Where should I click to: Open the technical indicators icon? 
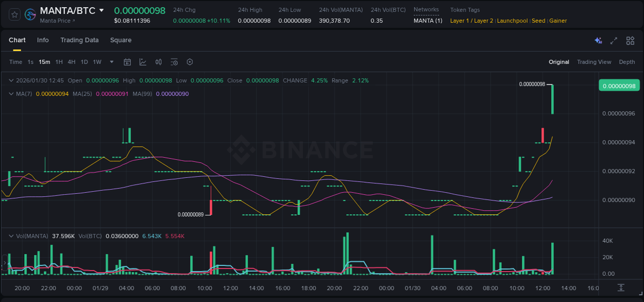click(174, 62)
